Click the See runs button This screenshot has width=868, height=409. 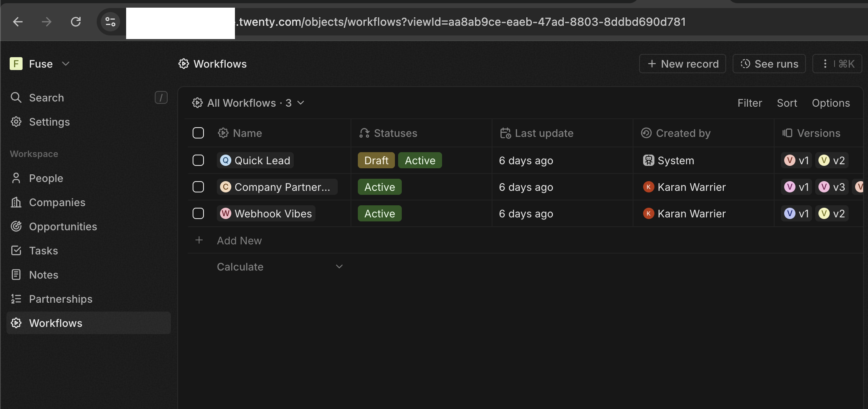tap(769, 64)
